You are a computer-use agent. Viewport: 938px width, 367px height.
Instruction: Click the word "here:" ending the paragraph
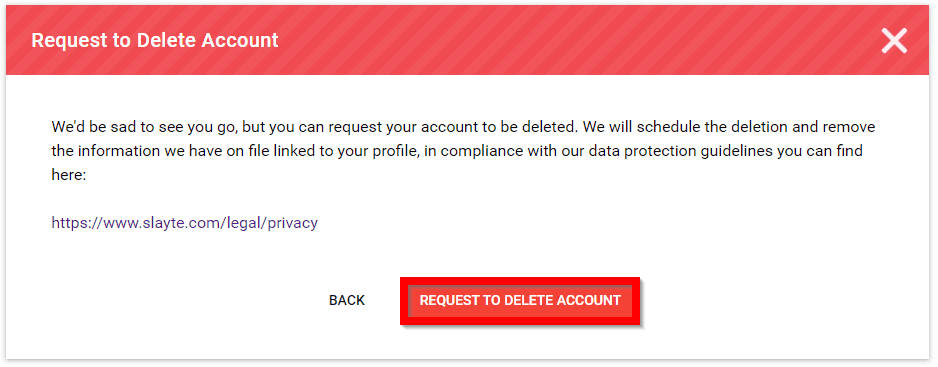pyautogui.click(x=69, y=176)
